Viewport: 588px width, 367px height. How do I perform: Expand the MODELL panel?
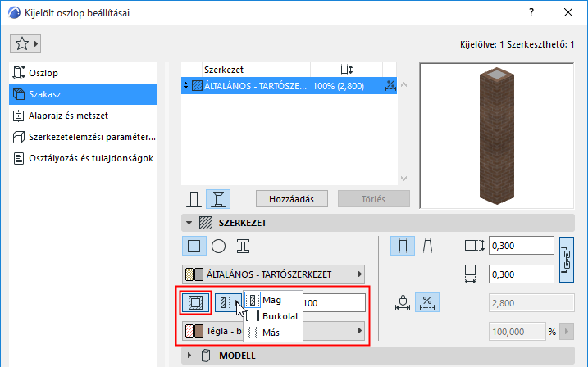[x=189, y=355]
